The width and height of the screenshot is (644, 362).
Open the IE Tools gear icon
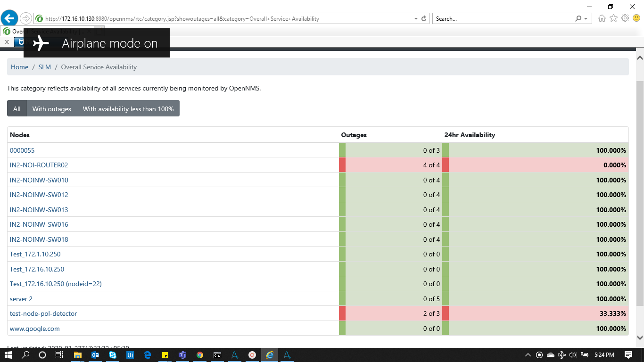pyautogui.click(x=625, y=18)
